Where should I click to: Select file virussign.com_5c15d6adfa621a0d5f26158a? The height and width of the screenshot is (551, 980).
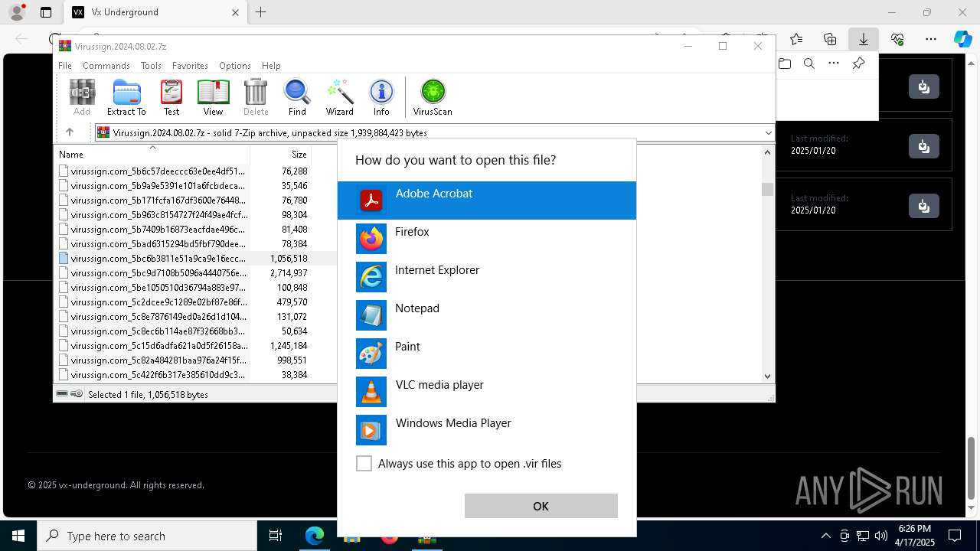point(158,346)
